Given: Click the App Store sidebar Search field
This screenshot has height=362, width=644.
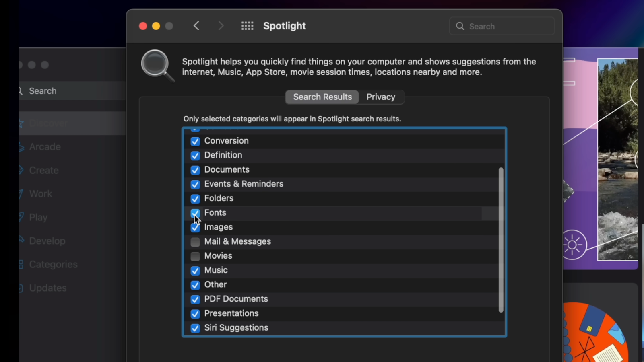Looking at the screenshot, I should [x=72, y=91].
